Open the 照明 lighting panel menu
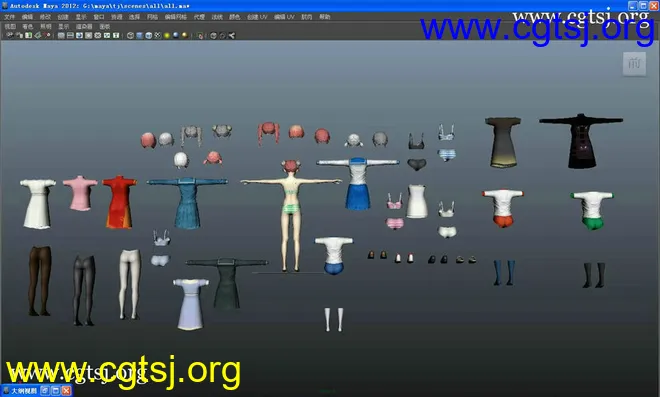This screenshot has height=397, width=660. click(x=45, y=26)
